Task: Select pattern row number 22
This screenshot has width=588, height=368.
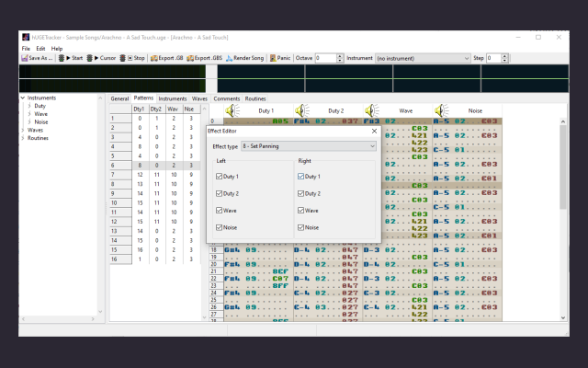Action: [x=216, y=279]
